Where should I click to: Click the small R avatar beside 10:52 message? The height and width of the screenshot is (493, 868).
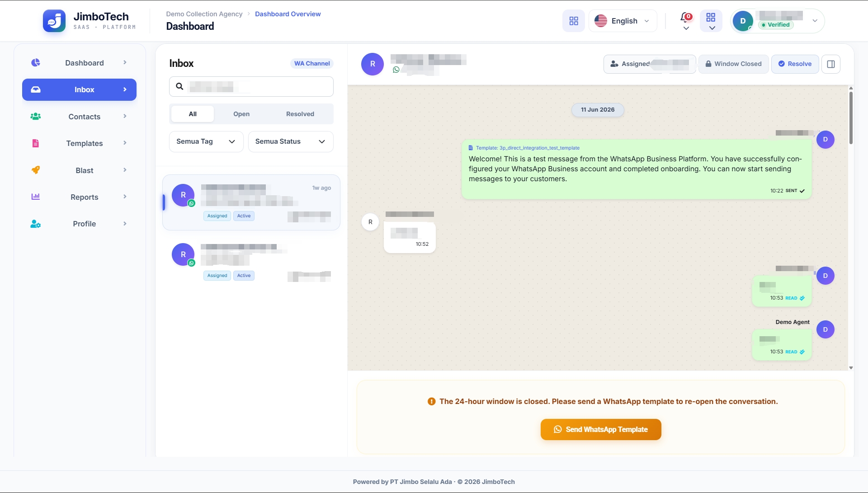point(370,222)
